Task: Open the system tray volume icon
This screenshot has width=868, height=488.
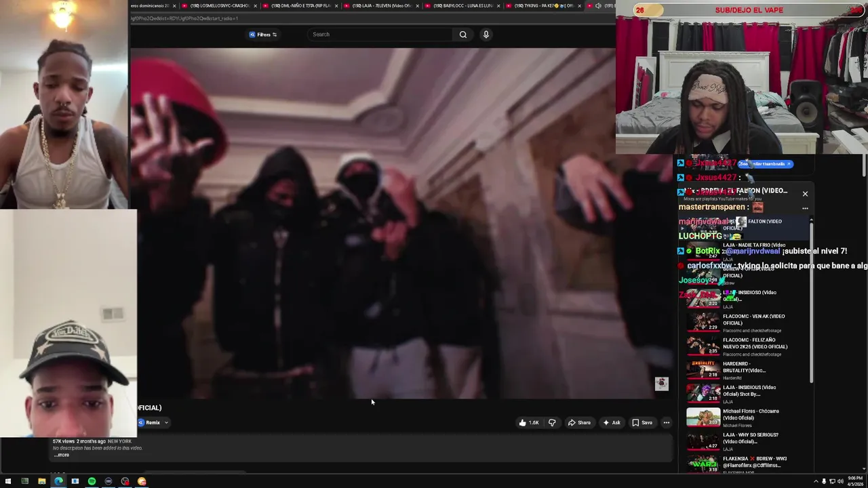Action: tap(840, 481)
